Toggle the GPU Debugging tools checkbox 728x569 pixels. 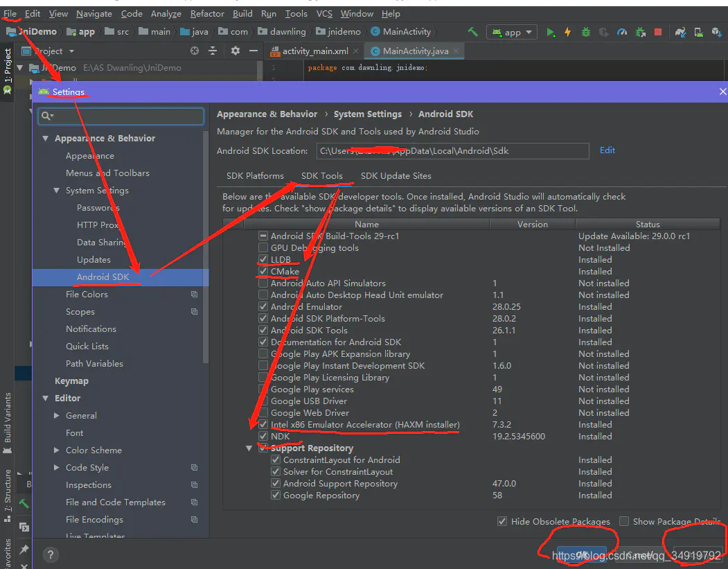(x=263, y=247)
